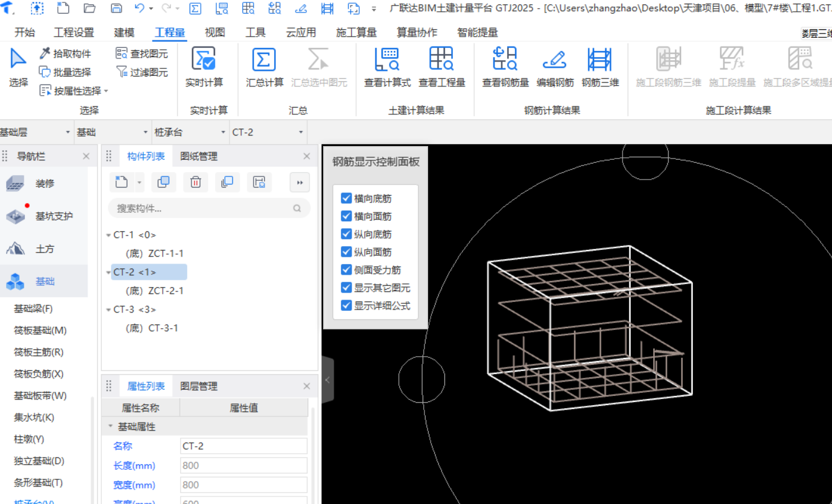The width and height of the screenshot is (832, 504).
Task: Open the 视图 ribbon tab
Action: click(x=215, y=33)
